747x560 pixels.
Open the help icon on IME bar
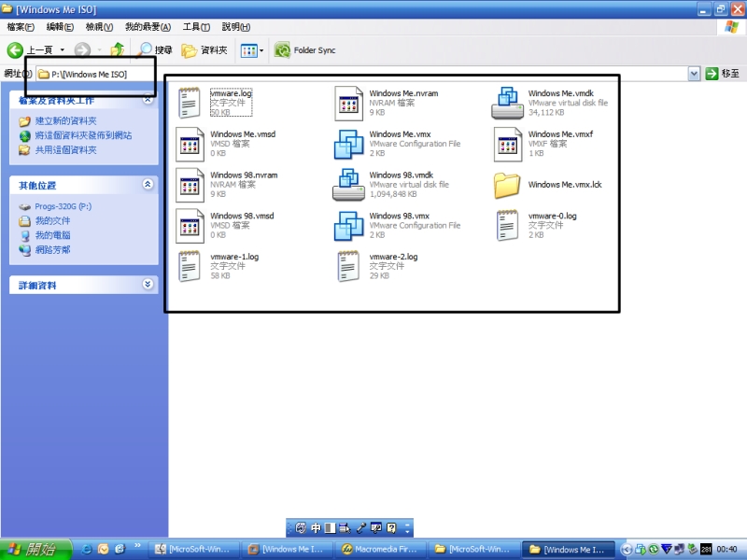[391, 527]
